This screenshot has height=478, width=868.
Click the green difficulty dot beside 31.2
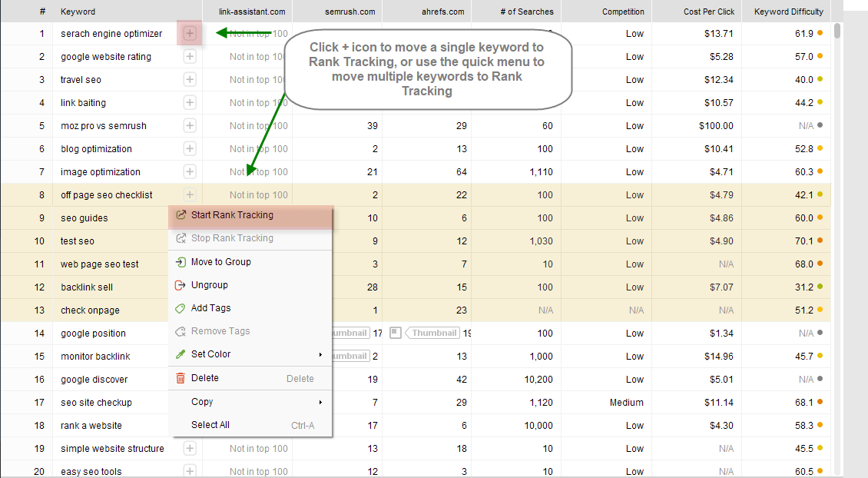click(x=820, y=287)
